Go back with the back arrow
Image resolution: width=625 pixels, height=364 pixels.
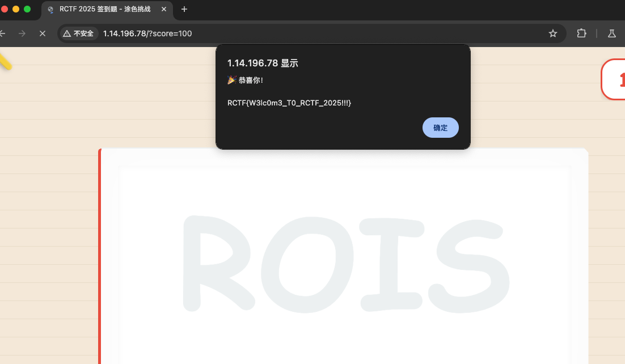point(2,33)
